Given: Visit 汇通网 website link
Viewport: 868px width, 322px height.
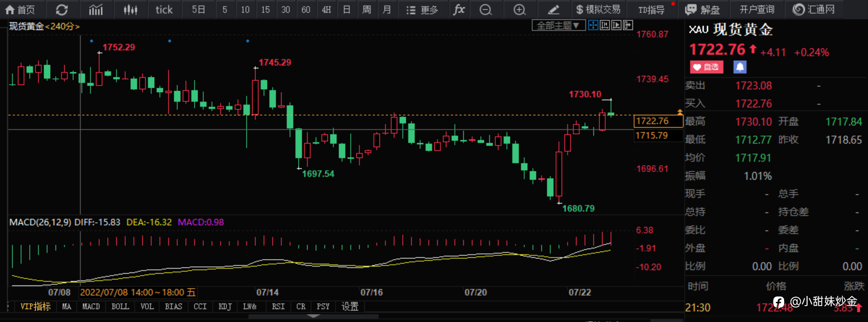Looking at the screenshot, I should [x=814, y=10].
